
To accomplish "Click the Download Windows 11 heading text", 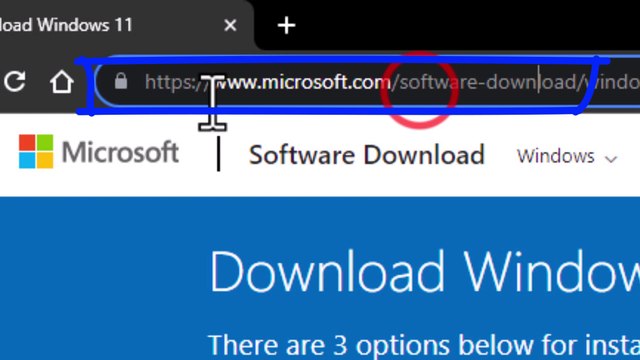I will coord(424,271).
